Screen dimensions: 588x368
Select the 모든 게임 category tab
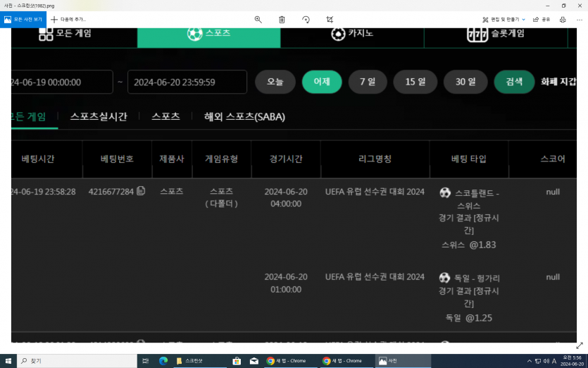[65, 33]
